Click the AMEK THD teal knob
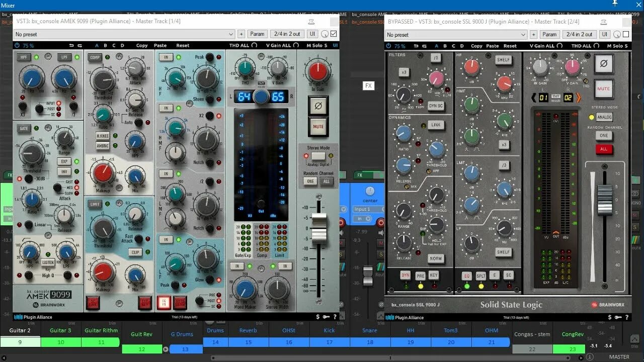Screen dimensions: 644x362 point(245,67)
